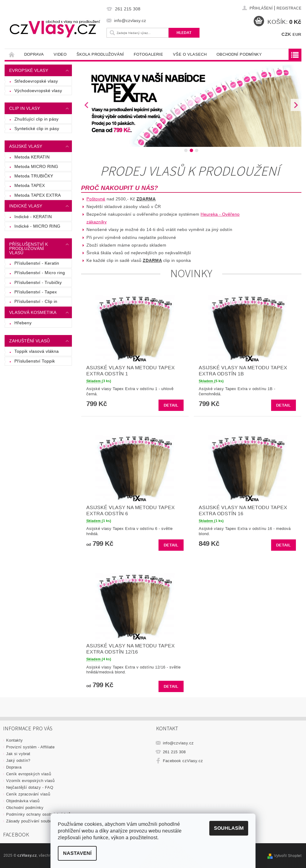Collapse the Asijské vlasy category
The height and width of the screenshot is (868, 306).
(x=67, y=146)
